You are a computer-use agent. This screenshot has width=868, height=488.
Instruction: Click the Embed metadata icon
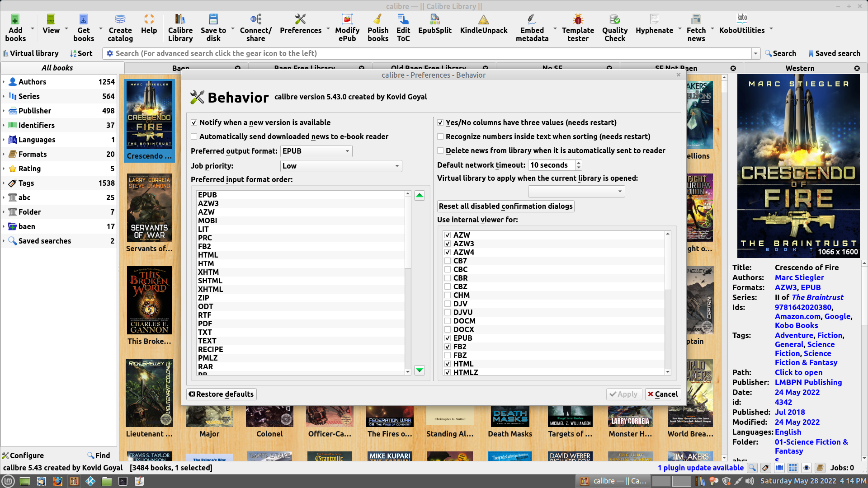(532, 27)
